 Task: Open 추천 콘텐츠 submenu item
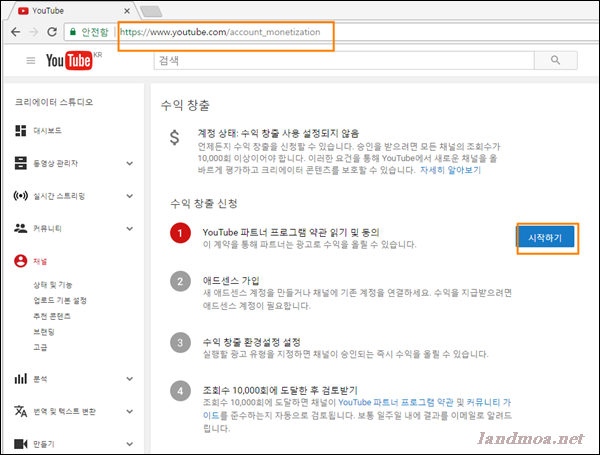[x=52, y=316]
